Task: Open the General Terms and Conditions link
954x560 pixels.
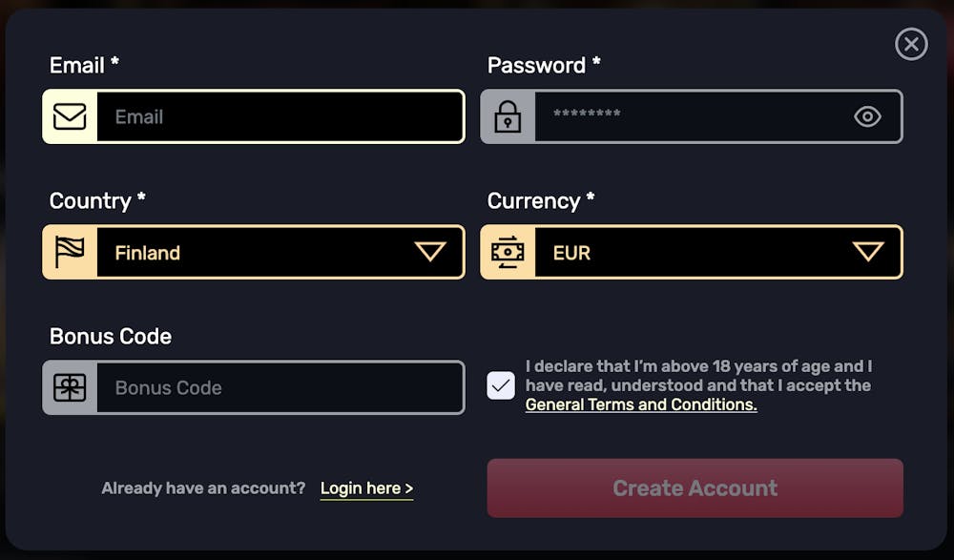Action: (x=641, y=404)
